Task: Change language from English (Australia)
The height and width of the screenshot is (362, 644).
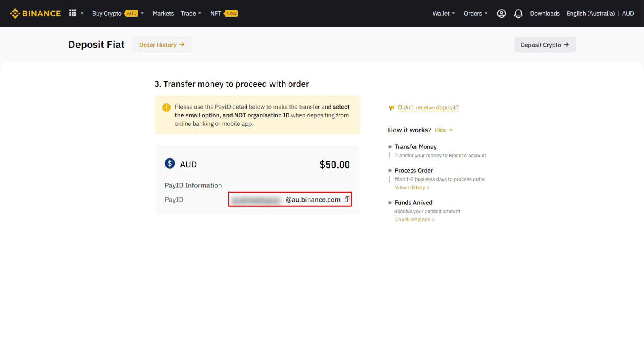Action: coord(590,14)
